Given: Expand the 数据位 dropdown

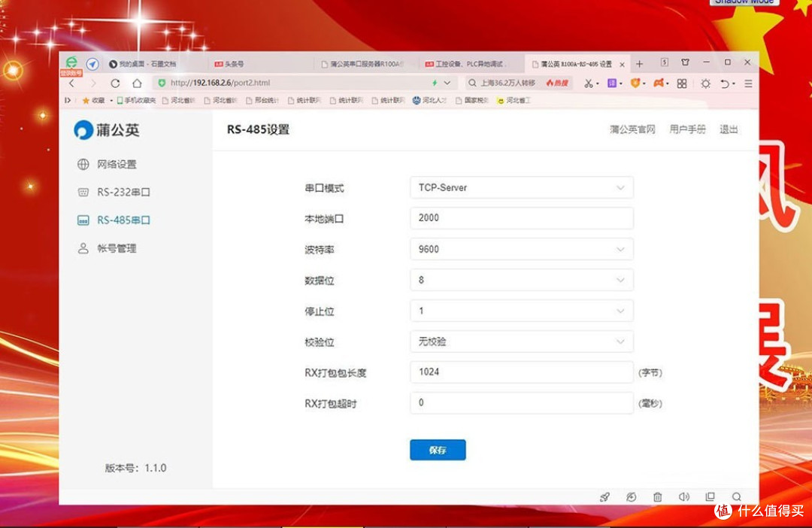Looking at the screenshot, I should pyautogui.click(x=522, y=280).
